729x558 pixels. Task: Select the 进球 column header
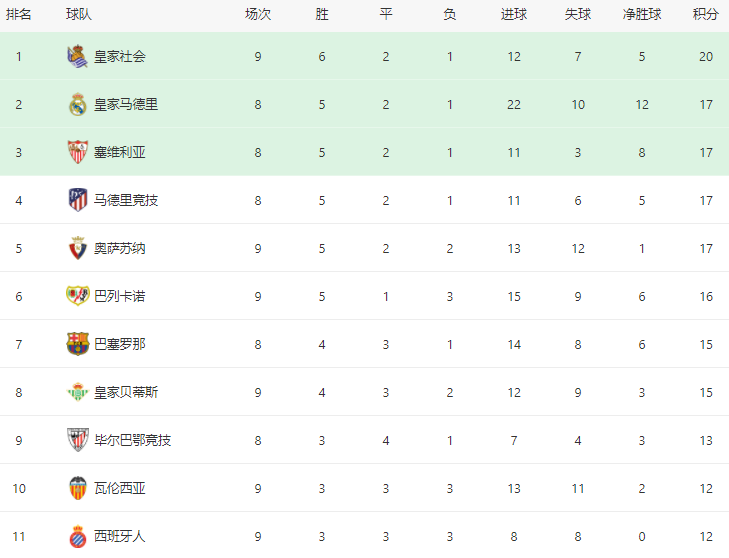pyautogui.click(x=514, y=14)
